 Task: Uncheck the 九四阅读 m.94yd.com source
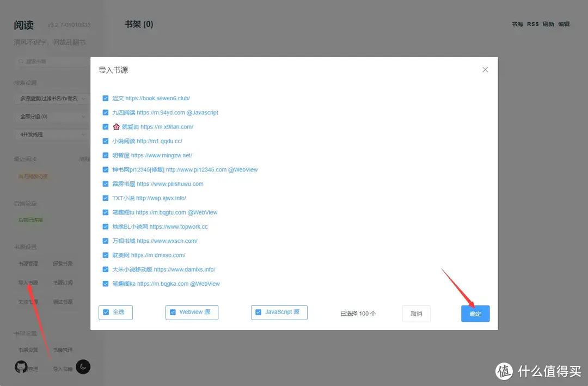click(x=106, y=113)
